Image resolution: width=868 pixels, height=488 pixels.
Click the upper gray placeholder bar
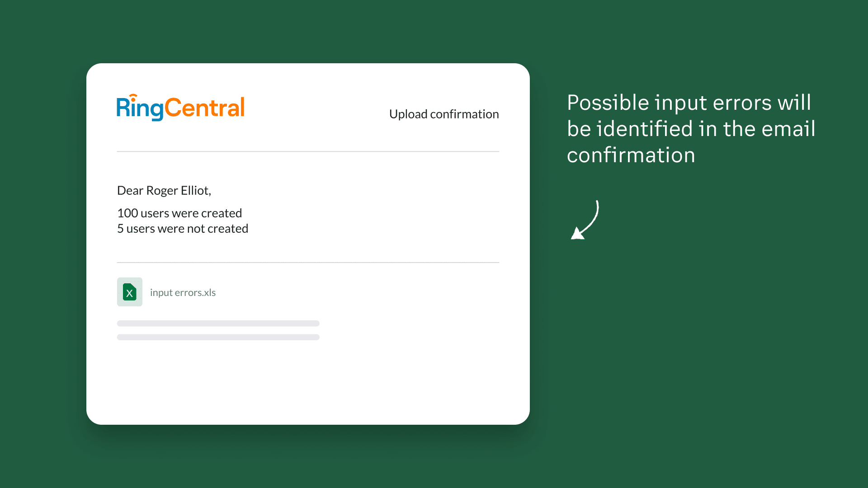point(218,324)
